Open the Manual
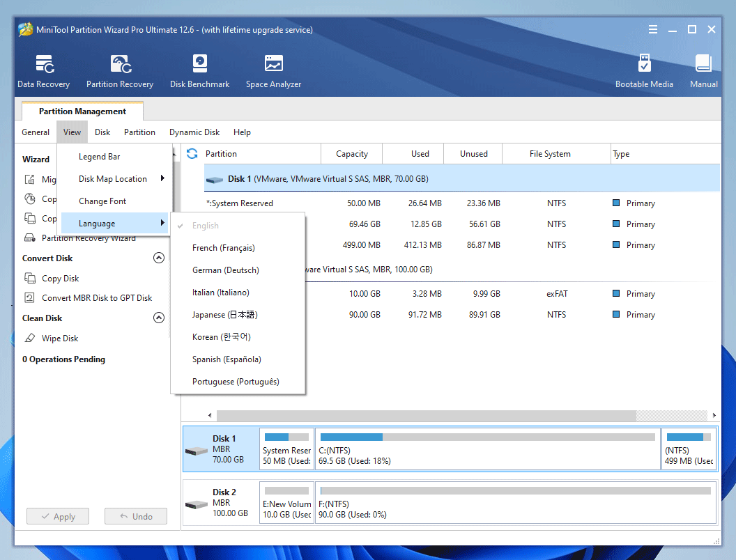The image size is (736, 560). coord(704,71)
